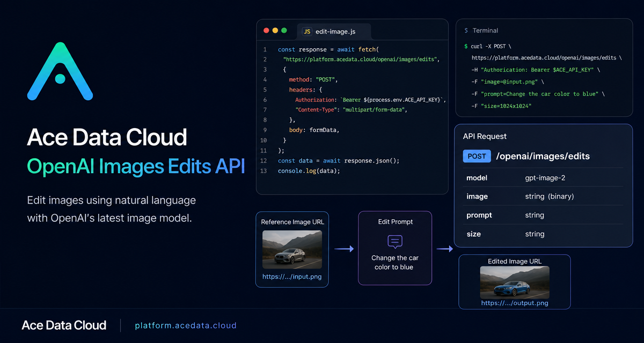Open the blue car edited thumbnail
The image size is (644, 343).
tap(515, 283)
